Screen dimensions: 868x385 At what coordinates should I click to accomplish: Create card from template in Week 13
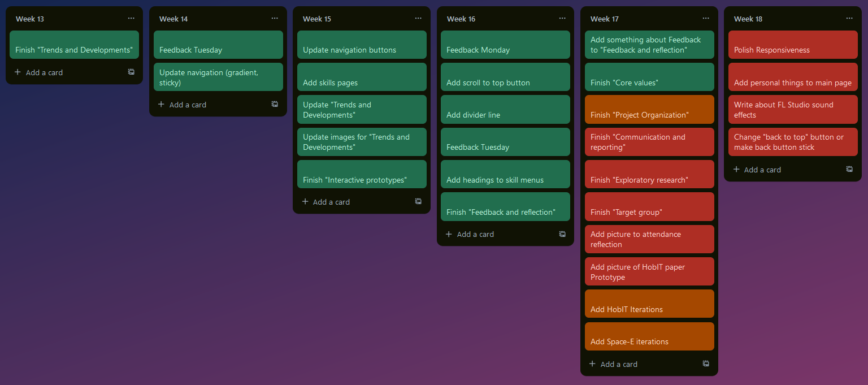point(131,72)
